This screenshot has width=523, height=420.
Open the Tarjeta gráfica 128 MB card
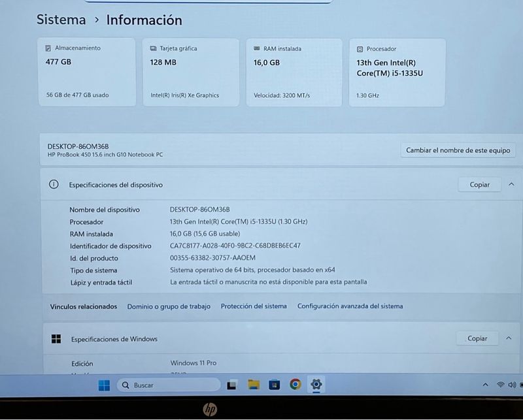(x=191, y=73)
